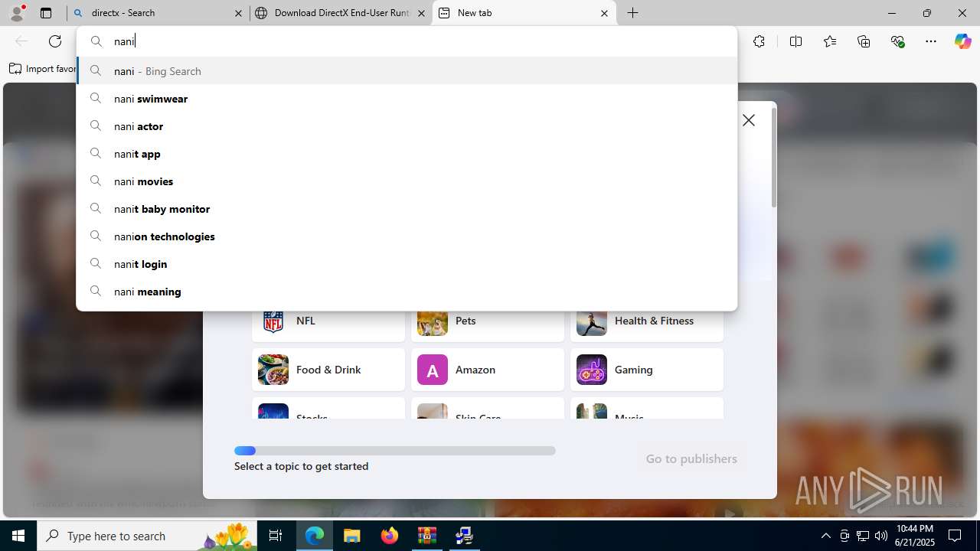The height and width of the screenshot is (551, 980).
Task: Click the Gaming controller icon
Action: (x=592, y=370)
